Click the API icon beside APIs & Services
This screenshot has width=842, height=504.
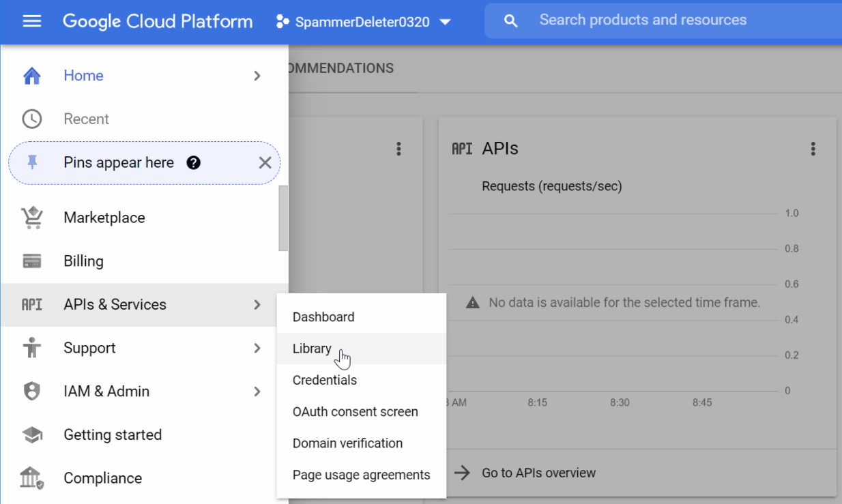[32, 305]
